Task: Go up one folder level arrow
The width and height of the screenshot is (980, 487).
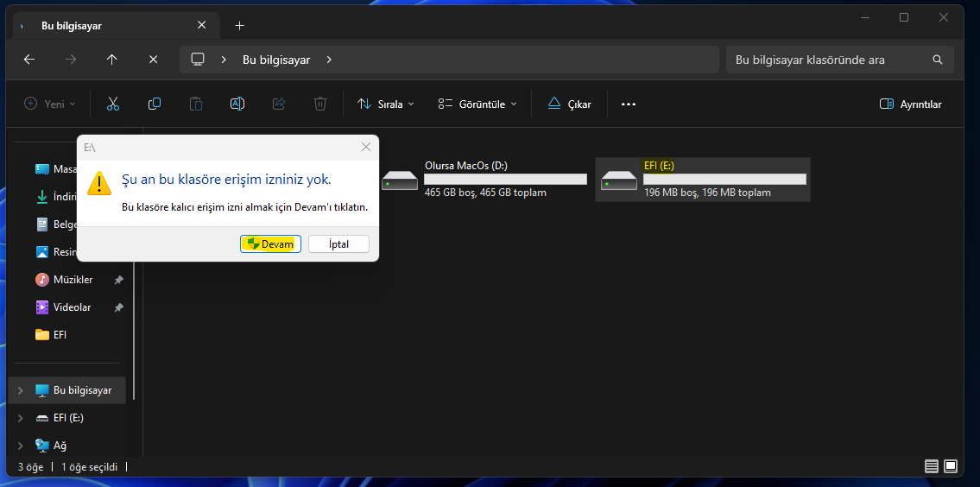Action: coord(111,60)
